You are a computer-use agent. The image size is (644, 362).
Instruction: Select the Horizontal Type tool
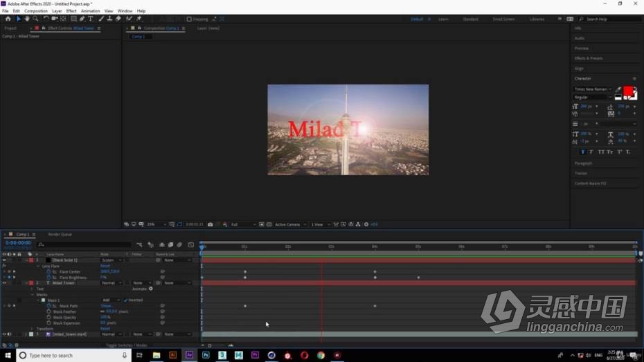(x=91, y=19)
